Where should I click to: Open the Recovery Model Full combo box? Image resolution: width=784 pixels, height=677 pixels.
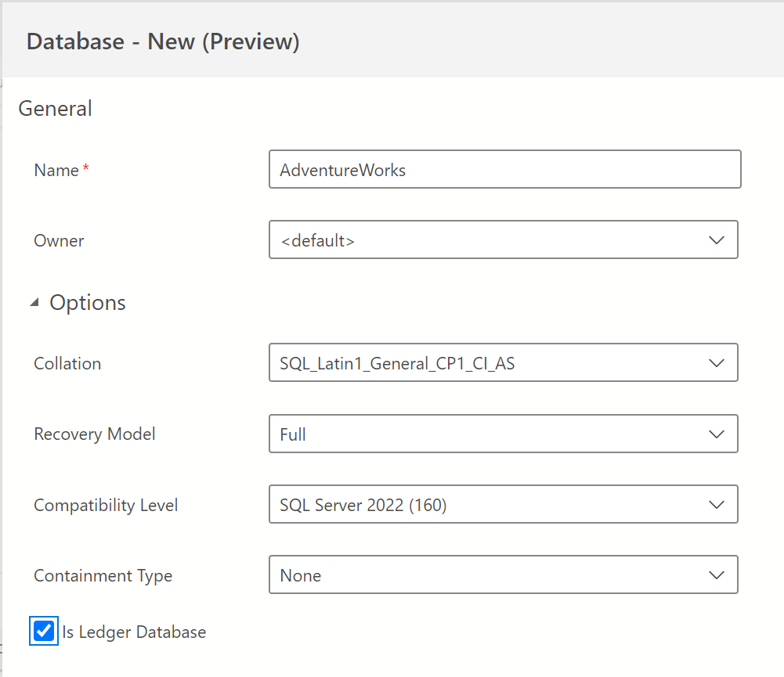486,434
